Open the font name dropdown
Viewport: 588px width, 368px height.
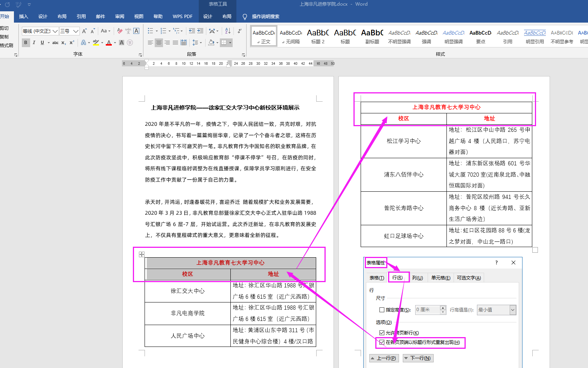[55, 31]
